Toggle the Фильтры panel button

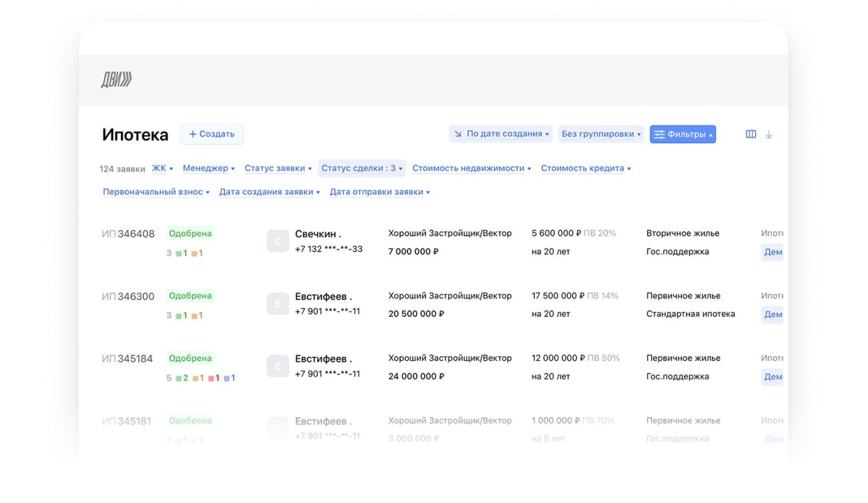coord(683,134)
